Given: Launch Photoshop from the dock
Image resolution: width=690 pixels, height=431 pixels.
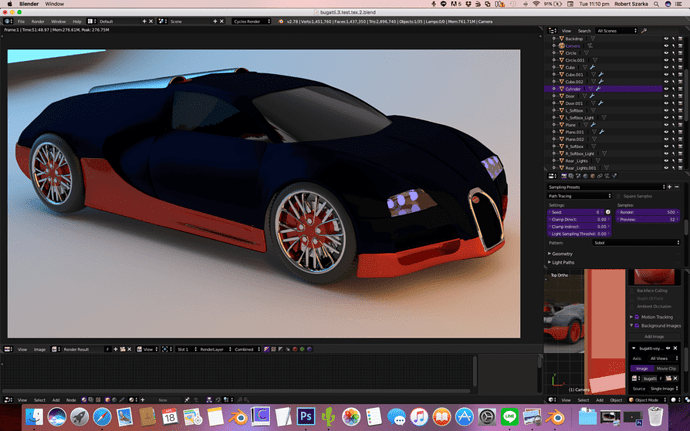Looking at the screenshot, I should pos(308,414).
